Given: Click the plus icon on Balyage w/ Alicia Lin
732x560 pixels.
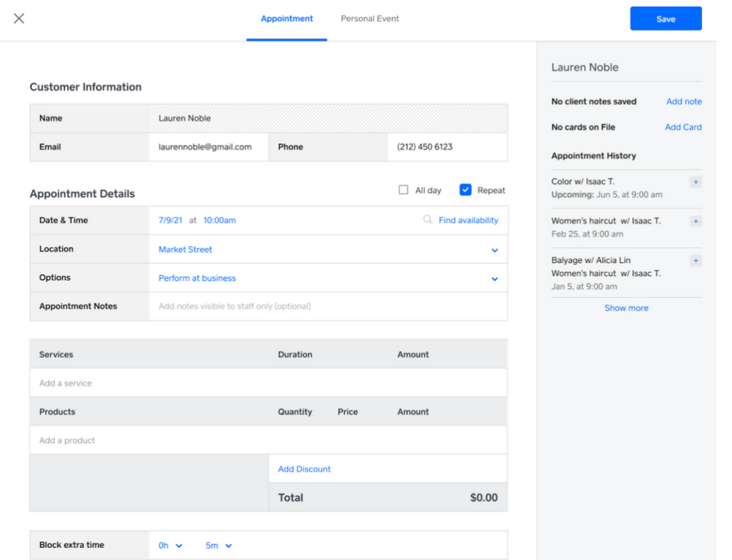Looking at the screenshot, I should click(694, 260).
